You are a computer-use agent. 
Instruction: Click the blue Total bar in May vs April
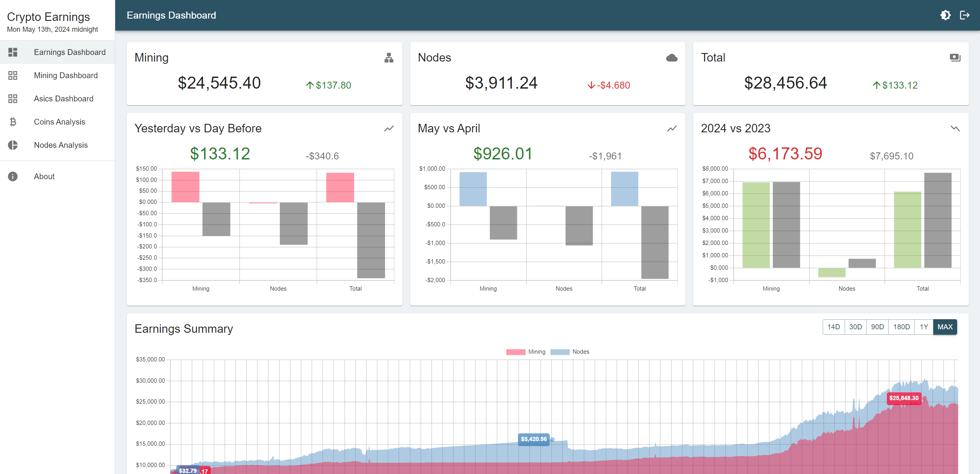(x=625, y=189)
